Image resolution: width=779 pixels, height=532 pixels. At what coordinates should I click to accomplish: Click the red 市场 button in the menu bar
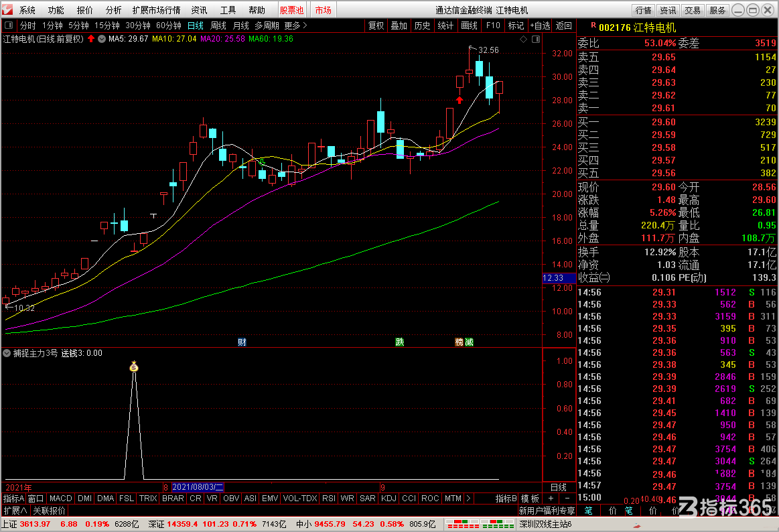[x=324, y=10]
